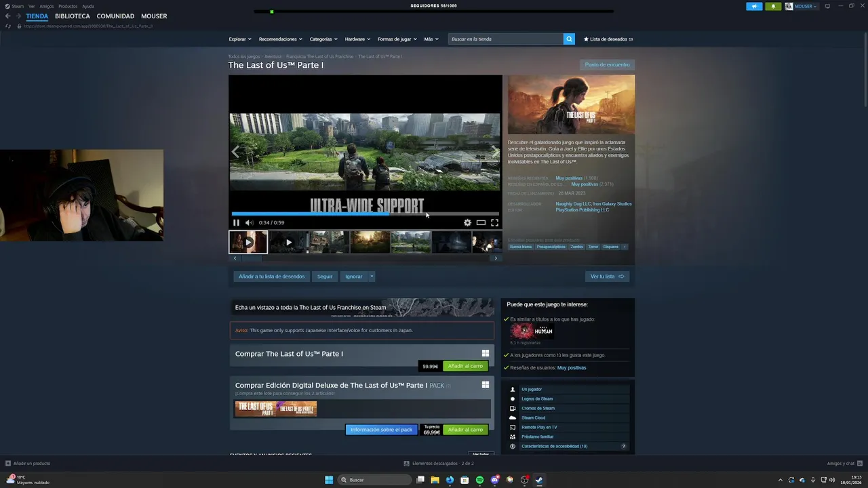Expand the Más dropdown
Screen dimensions: 868x488
(431, 39)
